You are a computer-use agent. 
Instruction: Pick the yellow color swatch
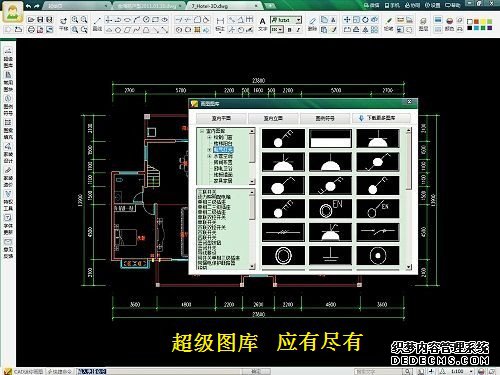coord(483,22)
